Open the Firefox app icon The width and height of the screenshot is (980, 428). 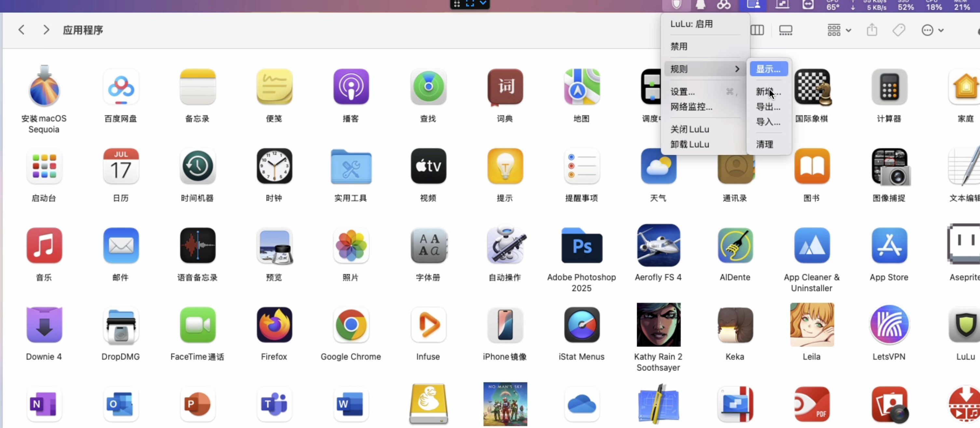tap(274, 325)
